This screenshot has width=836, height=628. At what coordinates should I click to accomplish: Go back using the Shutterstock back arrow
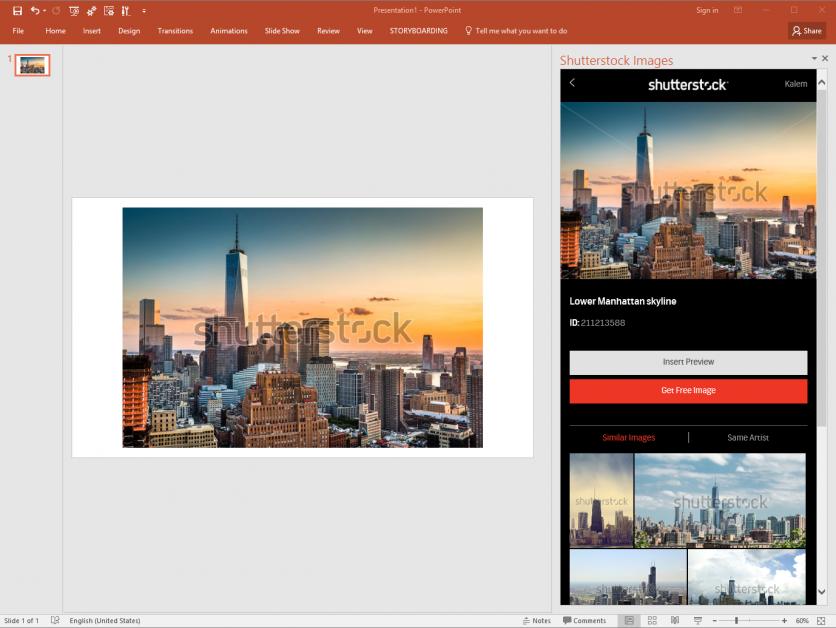[x=572, y=83]
